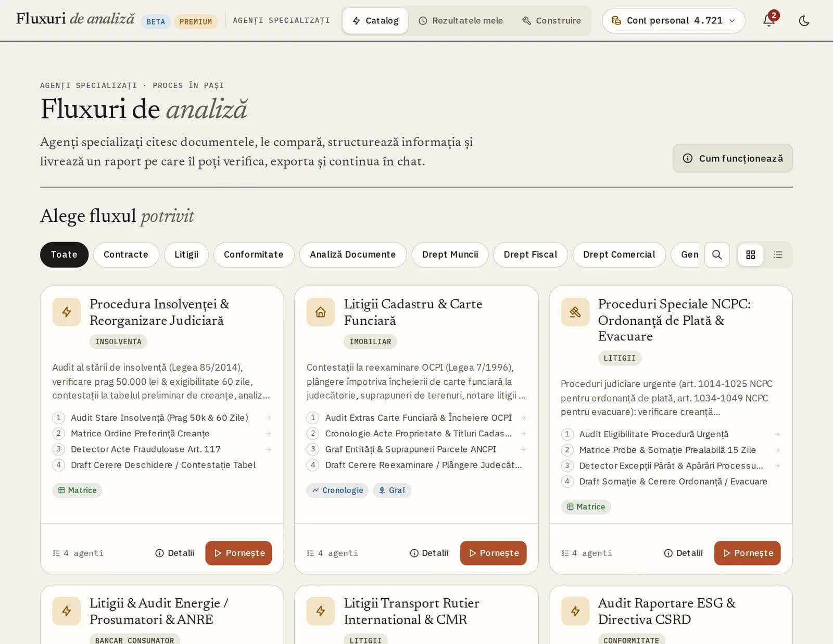This screenshot has width=833, height=644.
Task: Click arrow beside Graf Entități & Suprapuneri step
Action: coord(523,449)
